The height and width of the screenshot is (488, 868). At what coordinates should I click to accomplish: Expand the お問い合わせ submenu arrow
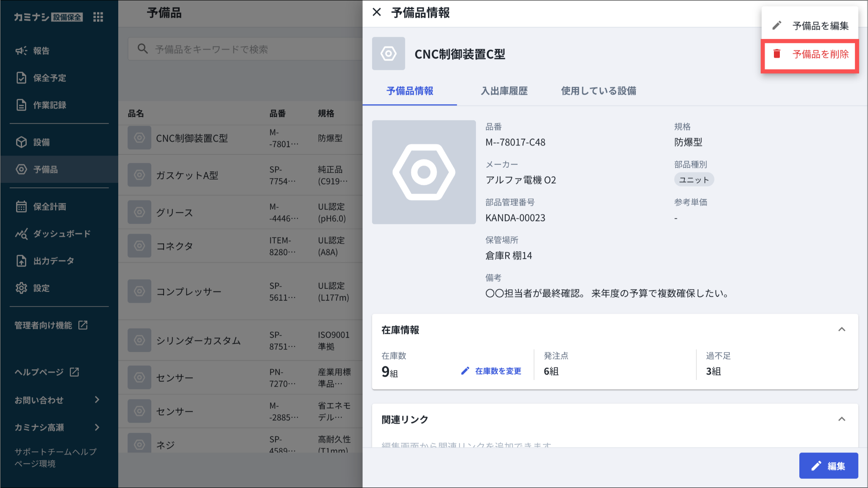click(x=97, y=400)
